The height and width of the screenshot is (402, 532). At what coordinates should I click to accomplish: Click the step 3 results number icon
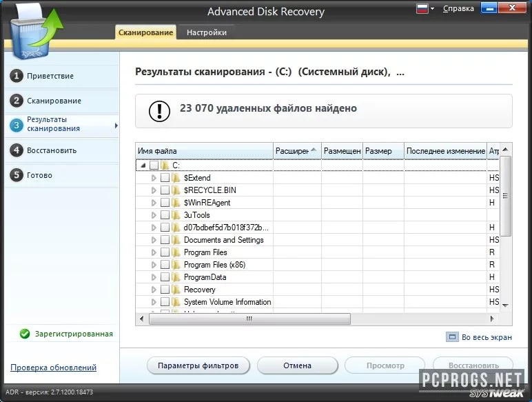coord(17,125)
